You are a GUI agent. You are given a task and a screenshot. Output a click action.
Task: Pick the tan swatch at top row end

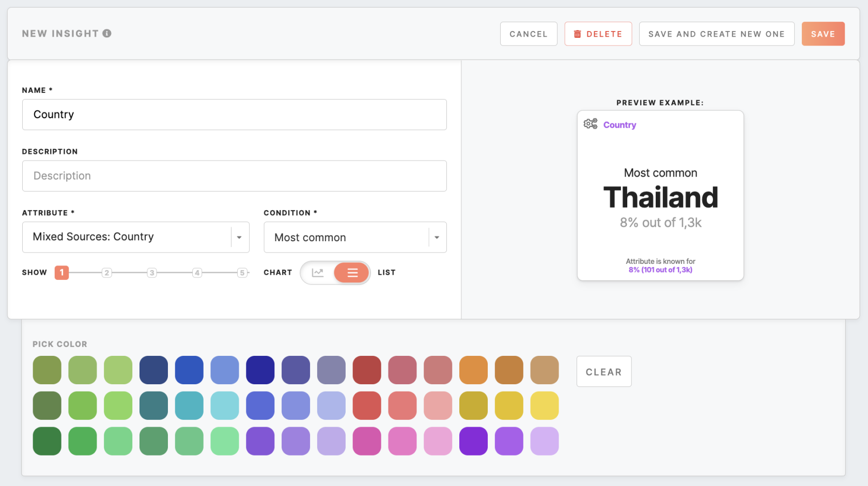(x=545, y=370)
